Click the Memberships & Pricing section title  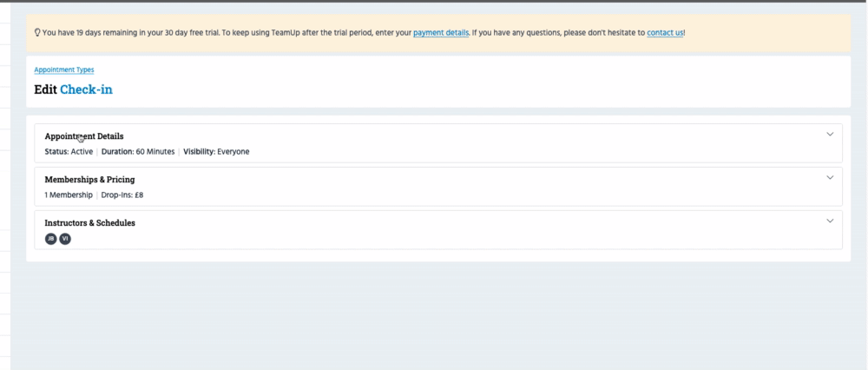click(x=89, y=180)
